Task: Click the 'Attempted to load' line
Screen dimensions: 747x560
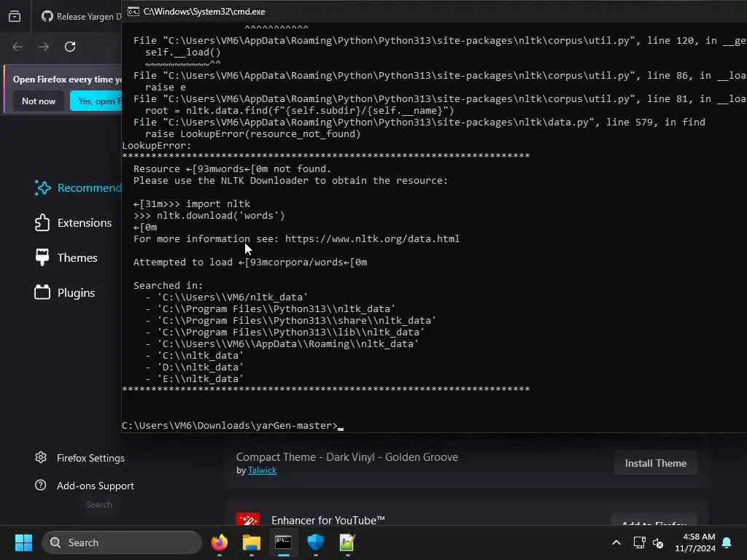Action: click(x=250, y=262)
